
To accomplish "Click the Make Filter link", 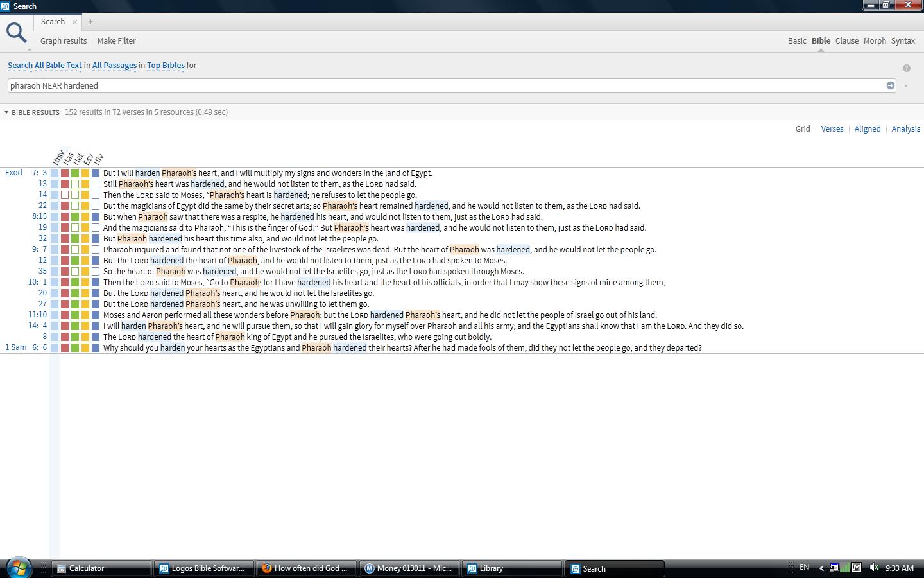I will coord(117,41).
